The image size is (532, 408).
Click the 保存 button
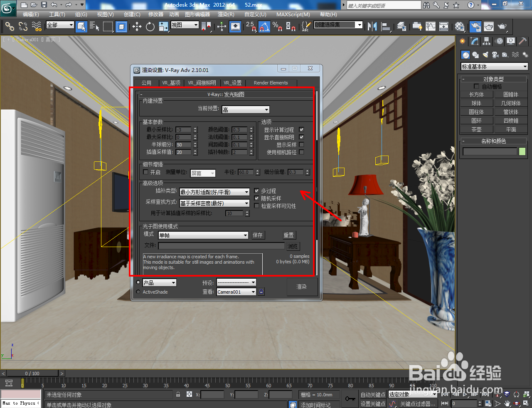point(258,235)
